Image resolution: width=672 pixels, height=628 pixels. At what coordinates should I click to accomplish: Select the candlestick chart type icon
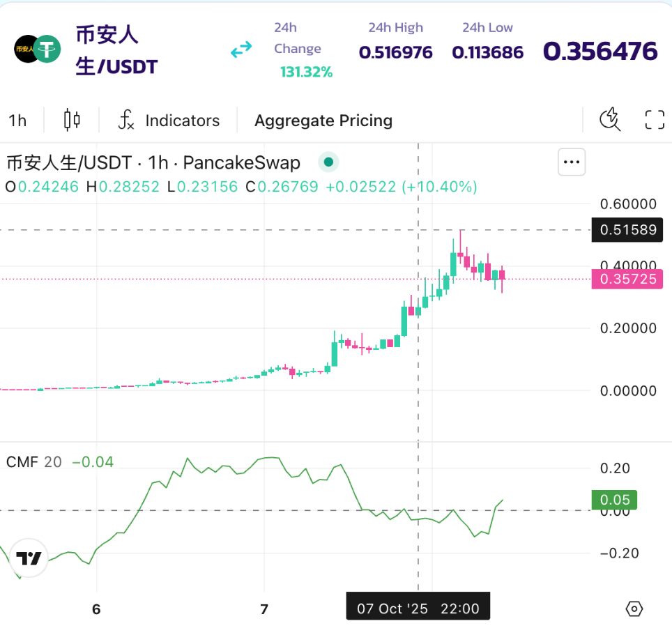tap(70, 120)
